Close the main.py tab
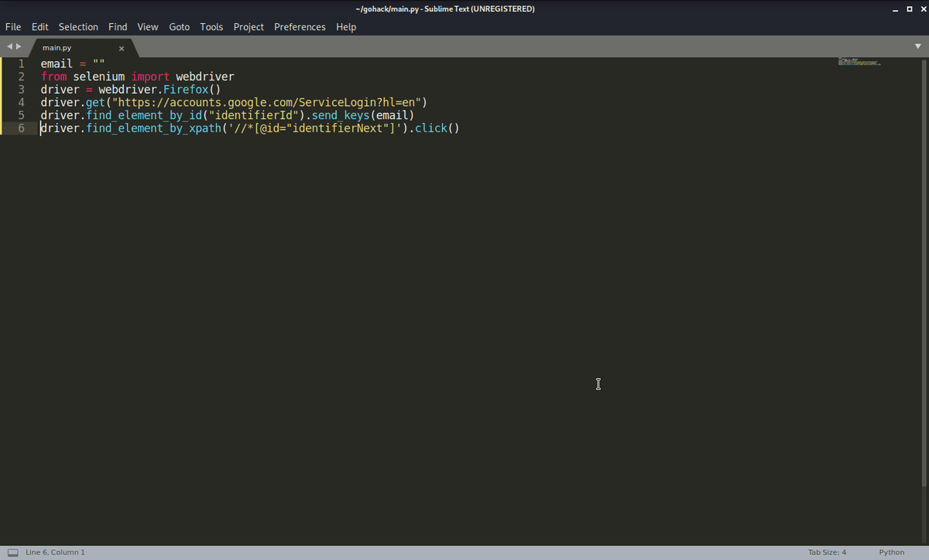 pos(122,48)
